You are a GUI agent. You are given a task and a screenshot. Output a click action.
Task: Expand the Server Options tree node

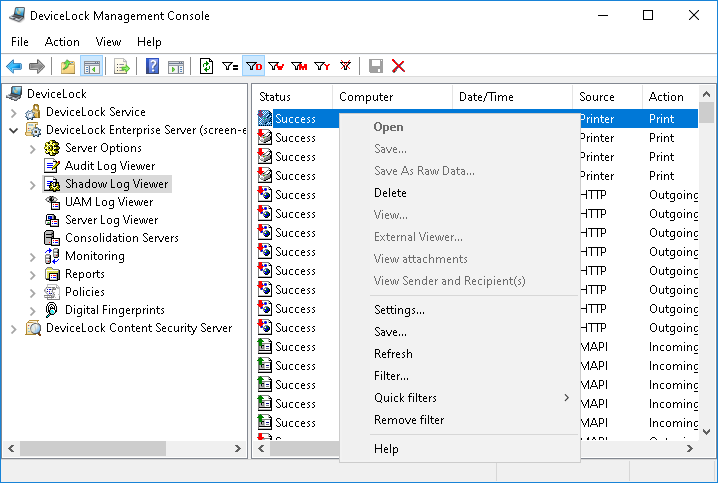coord(32,148)
